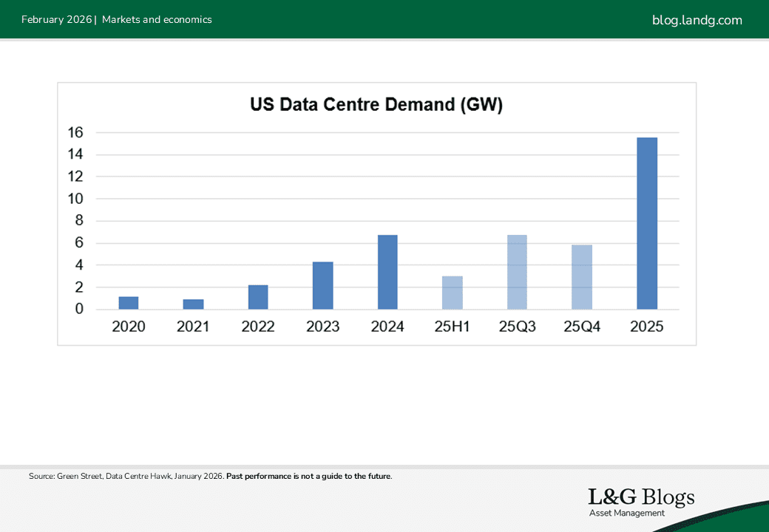Click the blog.landg.com link in header
Image resolution: width=769 pixels, height=532 pixels.
[697, 20]
